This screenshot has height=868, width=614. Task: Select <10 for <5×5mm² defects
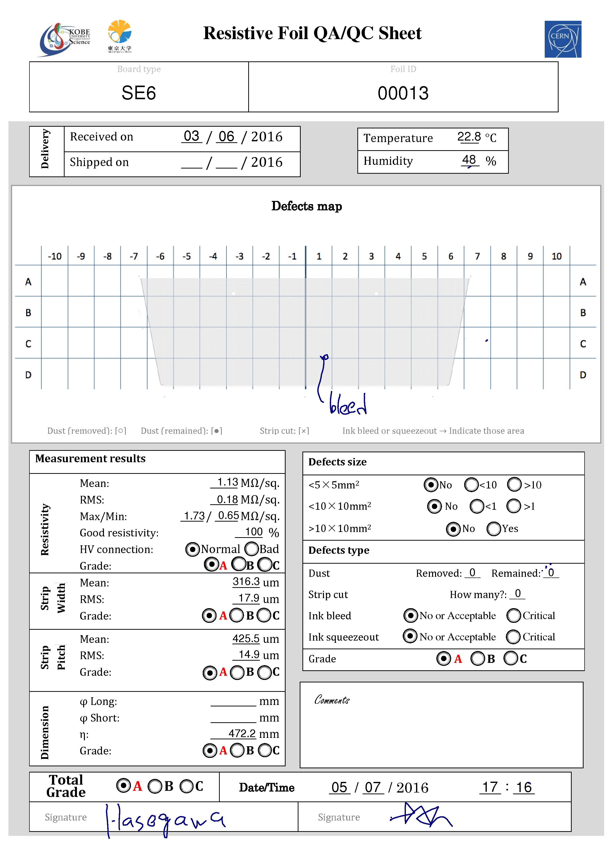[471, 484]
